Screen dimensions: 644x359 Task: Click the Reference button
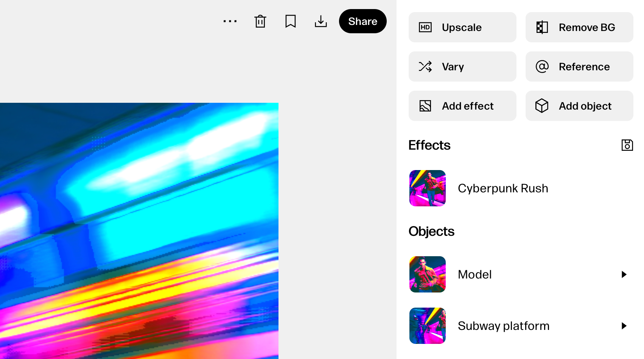tap(579, 67)
